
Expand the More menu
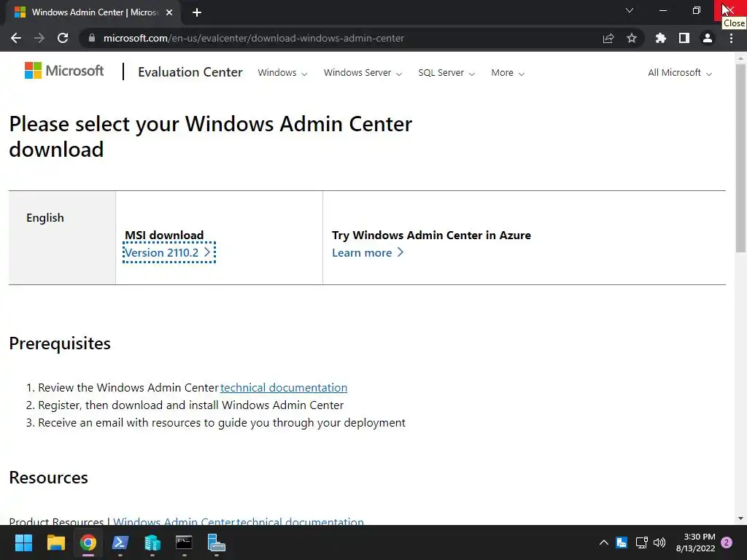coord(508,73)
